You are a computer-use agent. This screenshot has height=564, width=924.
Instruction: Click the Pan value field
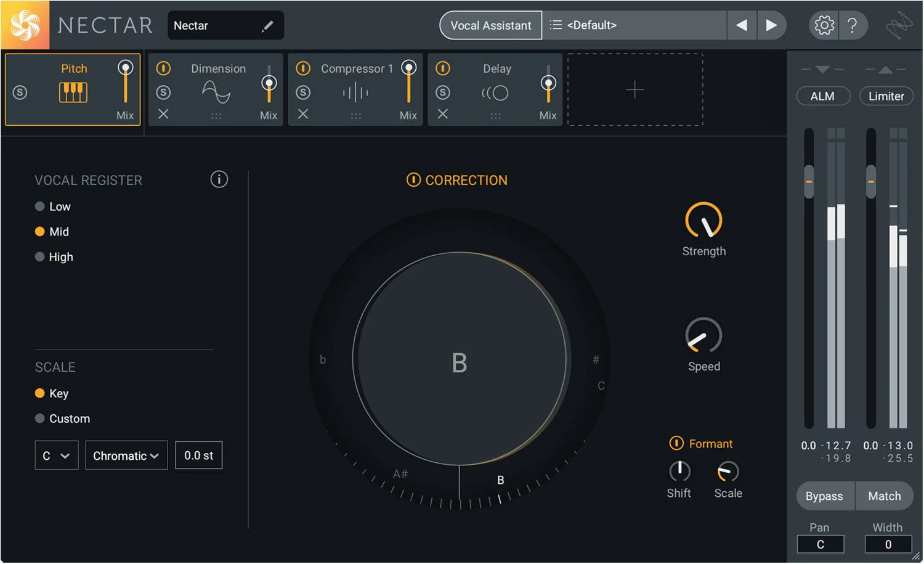pyautogui.click(x=821, y=544)
